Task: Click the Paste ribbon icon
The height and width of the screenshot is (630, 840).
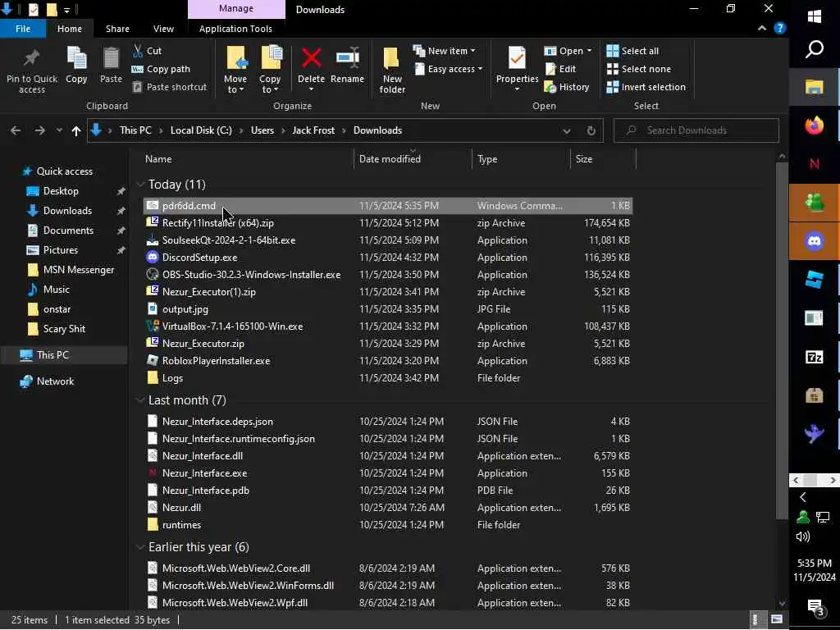Action: pyautogui.click(x=111, y=58)
